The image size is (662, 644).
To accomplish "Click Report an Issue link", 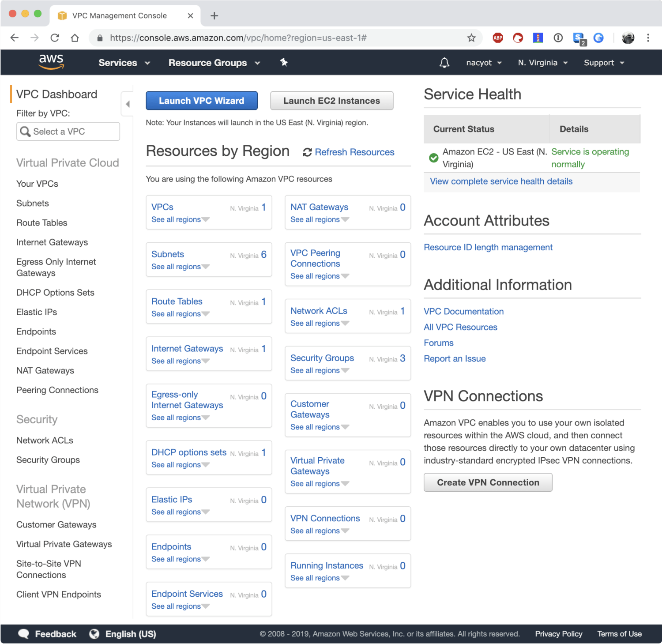I will pos(455,358).
